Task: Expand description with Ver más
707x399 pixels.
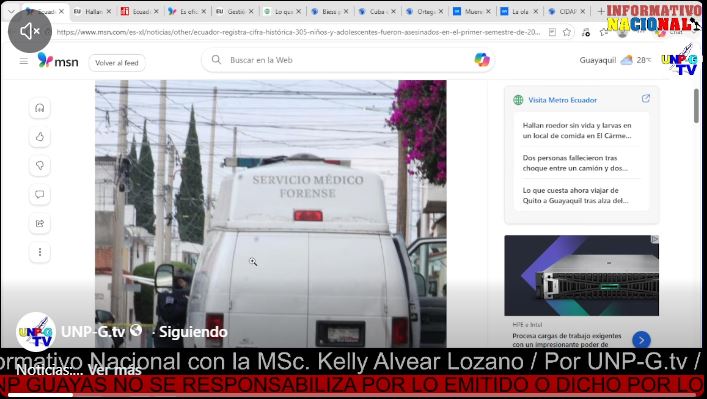Action: pos(115,370)
